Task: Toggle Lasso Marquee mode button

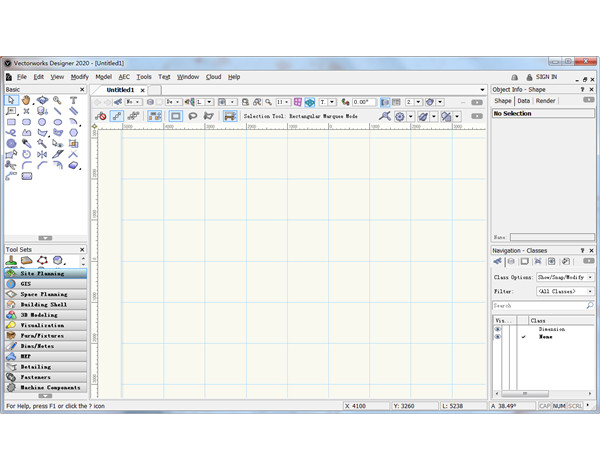Action: [192, 116]
